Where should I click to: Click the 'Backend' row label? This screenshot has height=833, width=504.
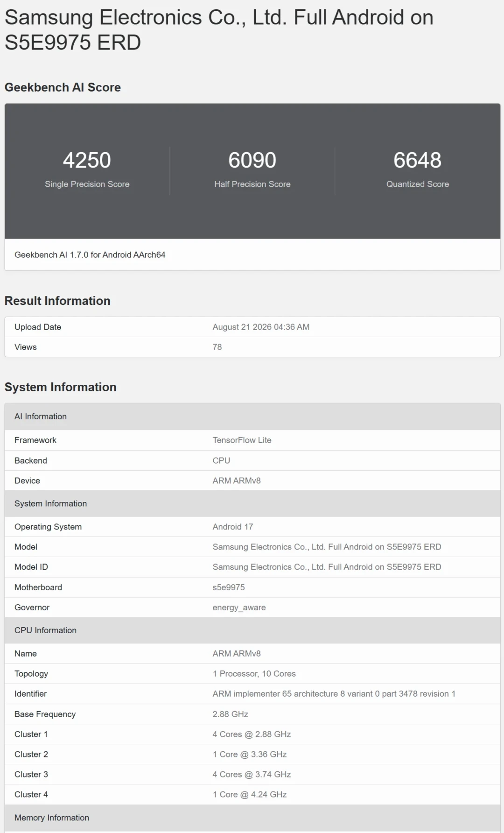pyautogui.click(x=31, y=460)
